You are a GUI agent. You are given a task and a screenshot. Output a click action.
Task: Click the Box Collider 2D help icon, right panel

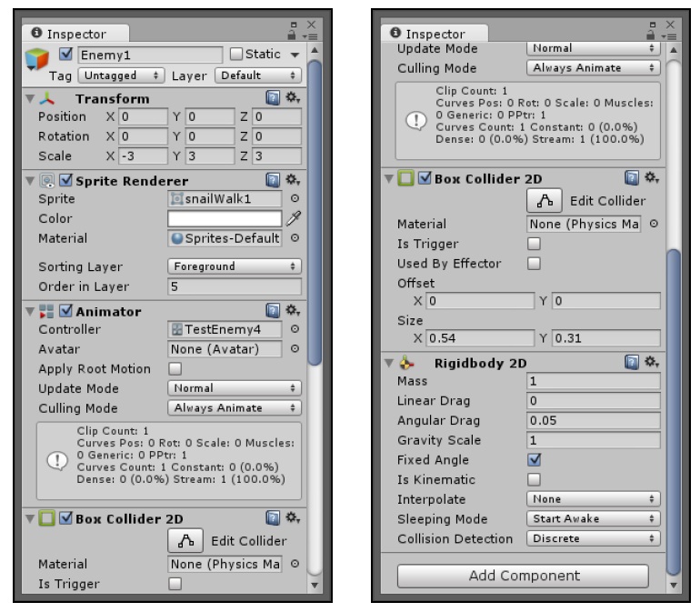pyautogui.click(x=632, y=178)
